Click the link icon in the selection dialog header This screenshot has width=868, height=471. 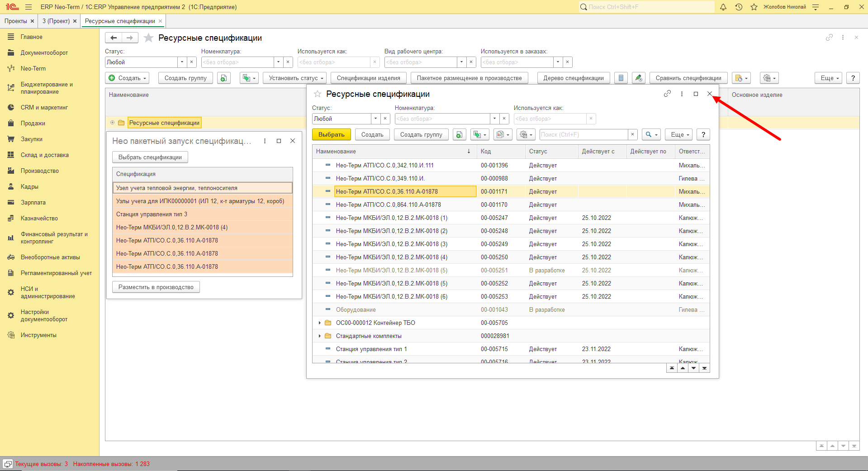coord(667,94)
